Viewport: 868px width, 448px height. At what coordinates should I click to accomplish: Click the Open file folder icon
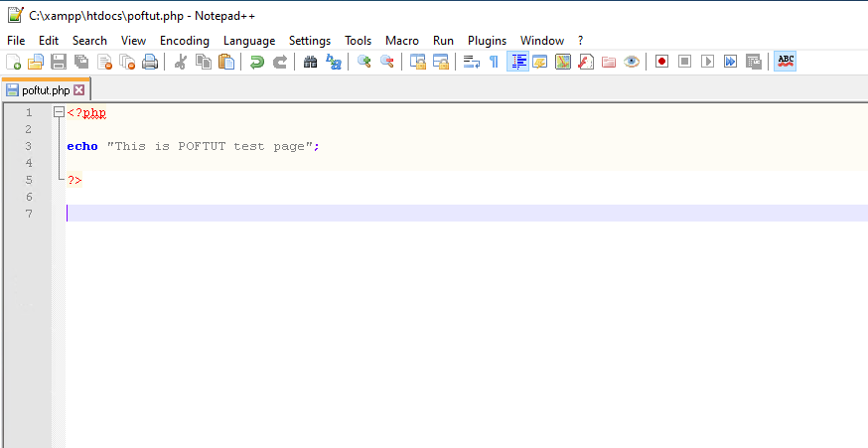[x=36, y=62]
